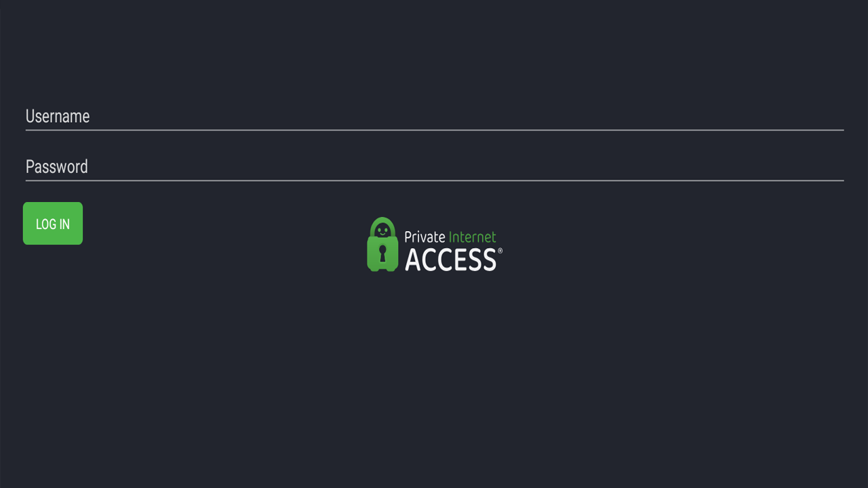Click the "Username" placeholder label

tap(58, 117)
